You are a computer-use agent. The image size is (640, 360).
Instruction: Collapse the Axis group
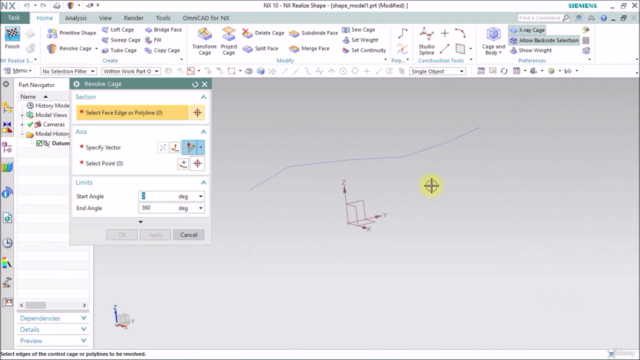coord(203,132)
